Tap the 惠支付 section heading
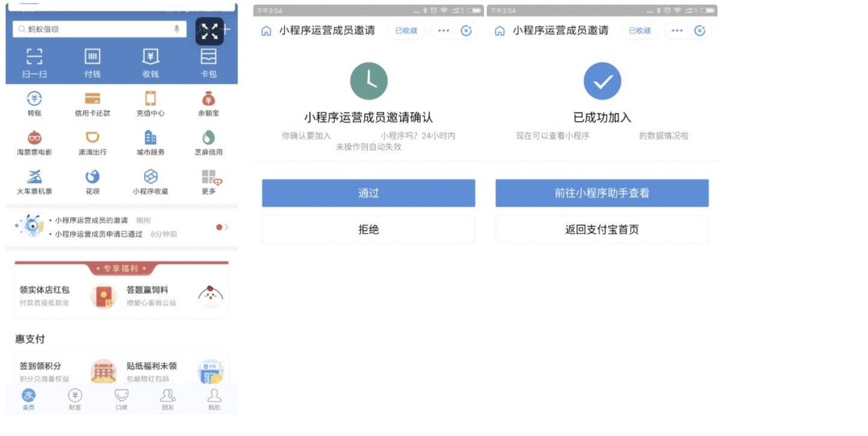Viewport: 868px width, 436px height. pos(30,339)
